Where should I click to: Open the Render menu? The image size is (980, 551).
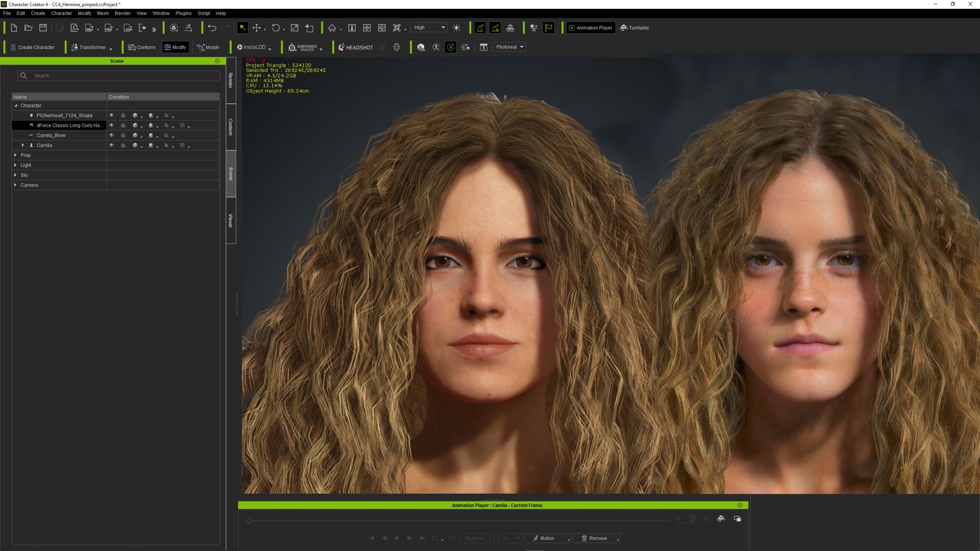pos(122,13)
